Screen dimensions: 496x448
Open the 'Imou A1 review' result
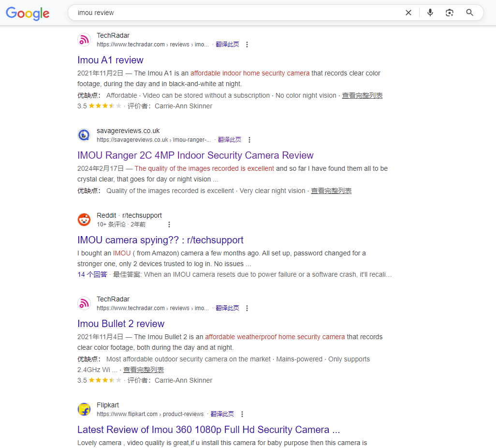(x=110, y=60)
